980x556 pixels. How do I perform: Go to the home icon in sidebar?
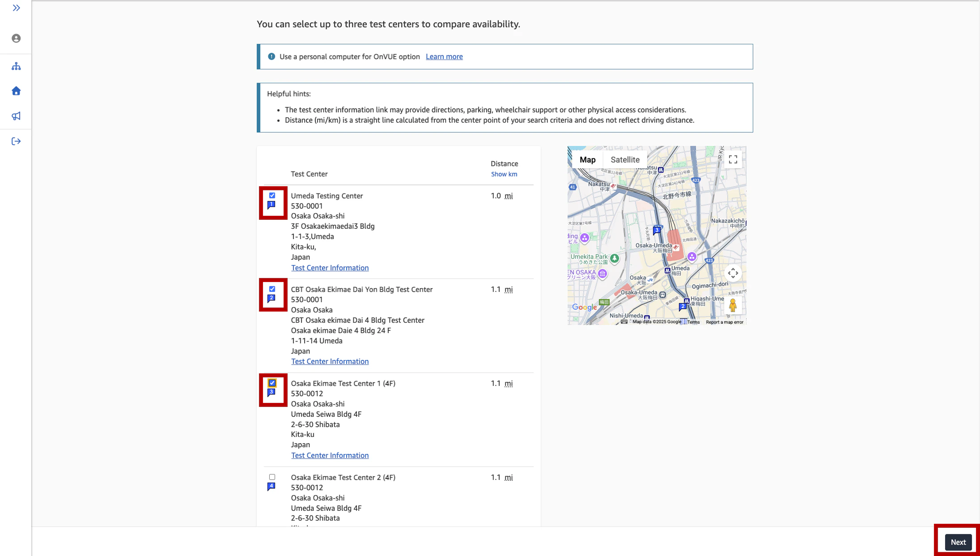pos(16,91)
